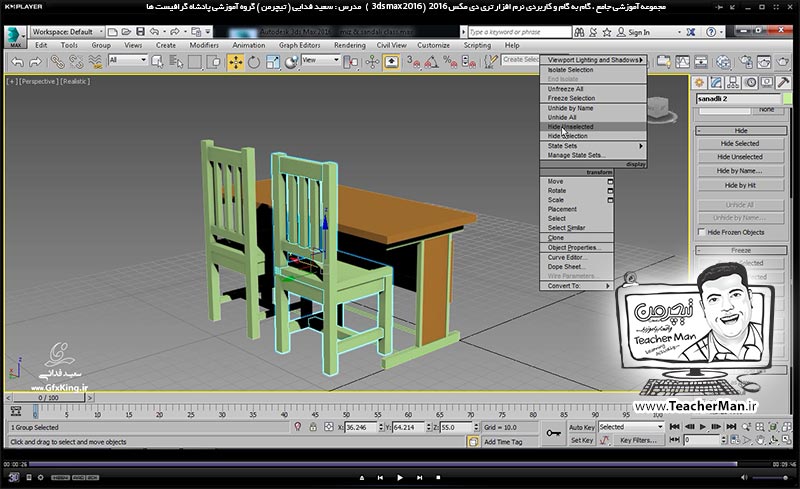Activate the Select and Scale tool
This screenshot has height=489, width=800.
[272, 62]
